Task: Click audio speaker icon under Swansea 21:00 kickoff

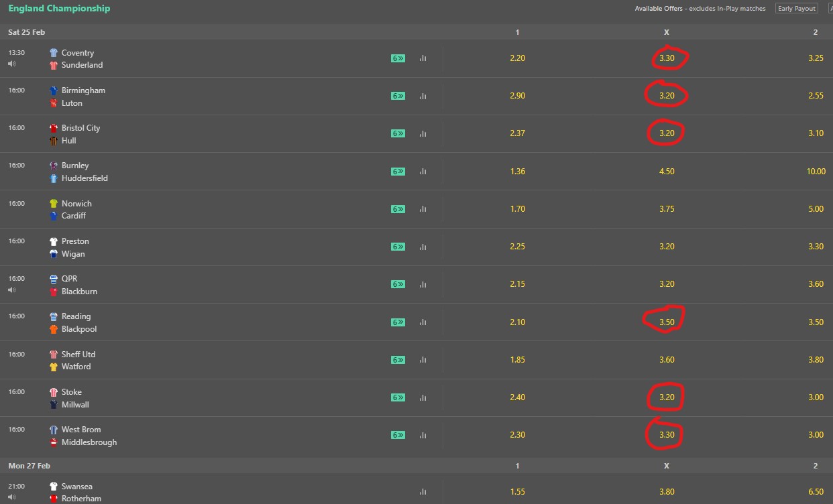Action: pyautogui.click(x=11, y=498)
